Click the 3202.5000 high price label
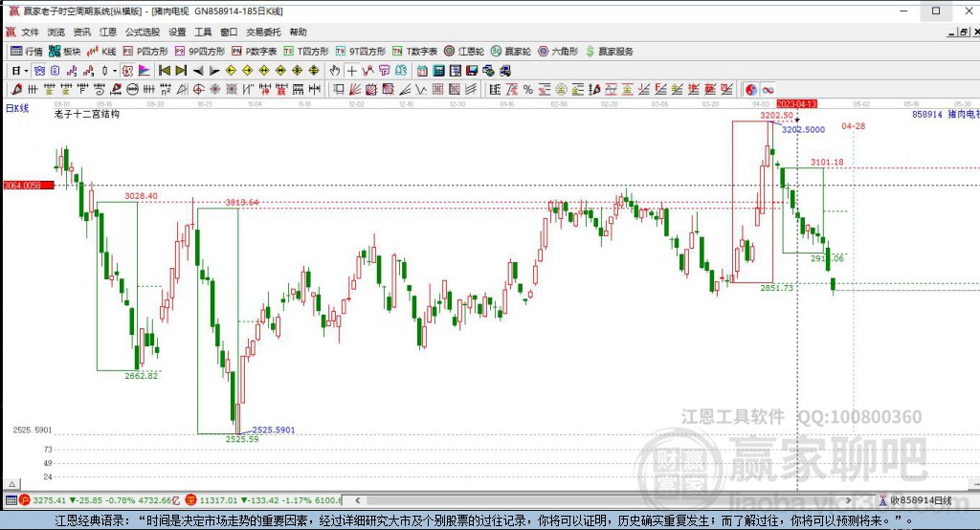The height and width of the screenshot is (530, 980). point(804,129)
